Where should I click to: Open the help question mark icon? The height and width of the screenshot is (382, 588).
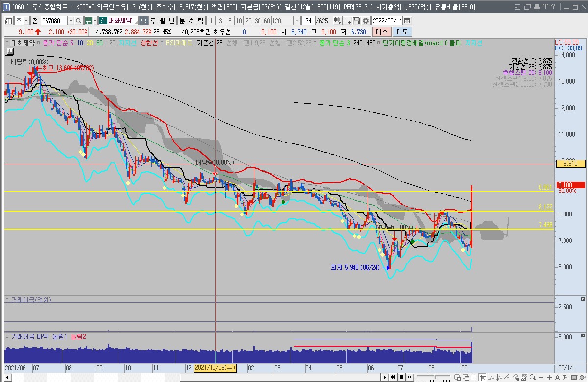(x=553, y=7)
